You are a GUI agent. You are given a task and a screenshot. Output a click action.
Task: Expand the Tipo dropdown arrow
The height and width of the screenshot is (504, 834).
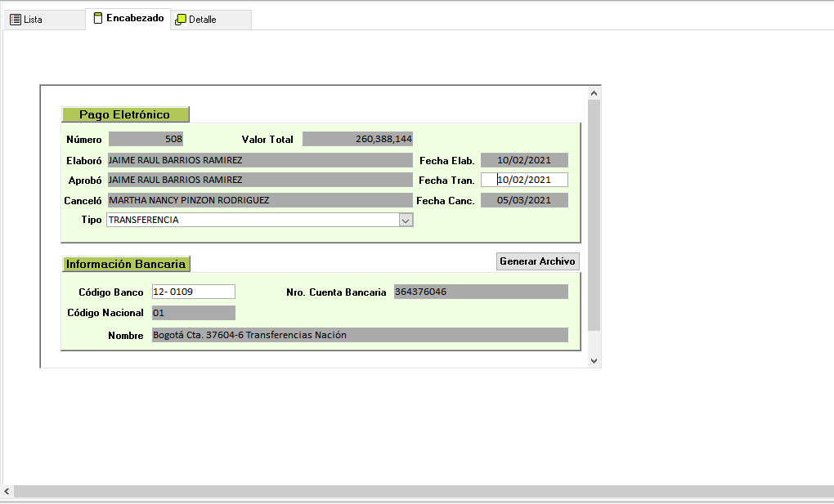click(406, 220)
